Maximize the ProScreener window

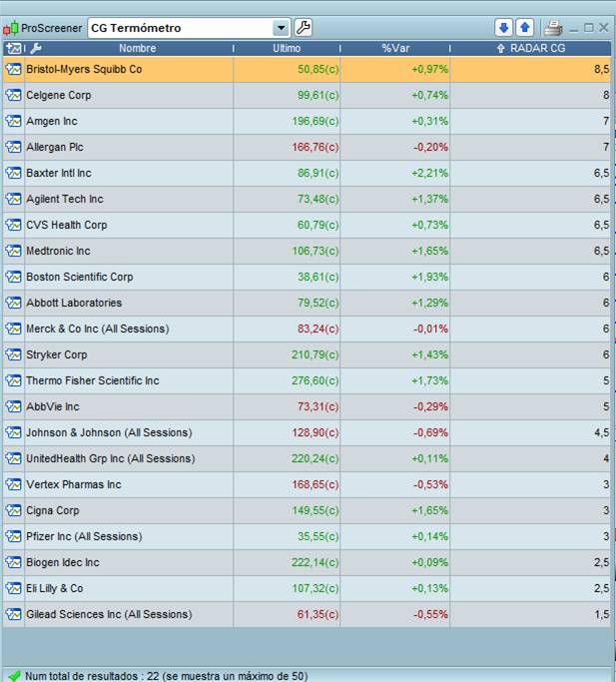(589, 28)
